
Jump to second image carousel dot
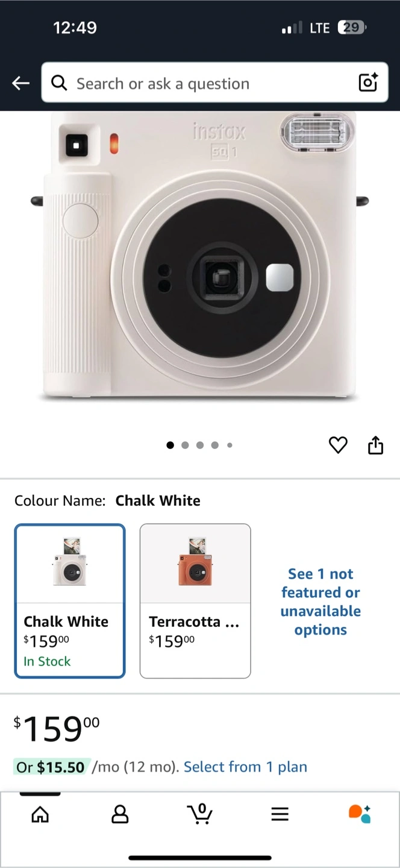185,445
